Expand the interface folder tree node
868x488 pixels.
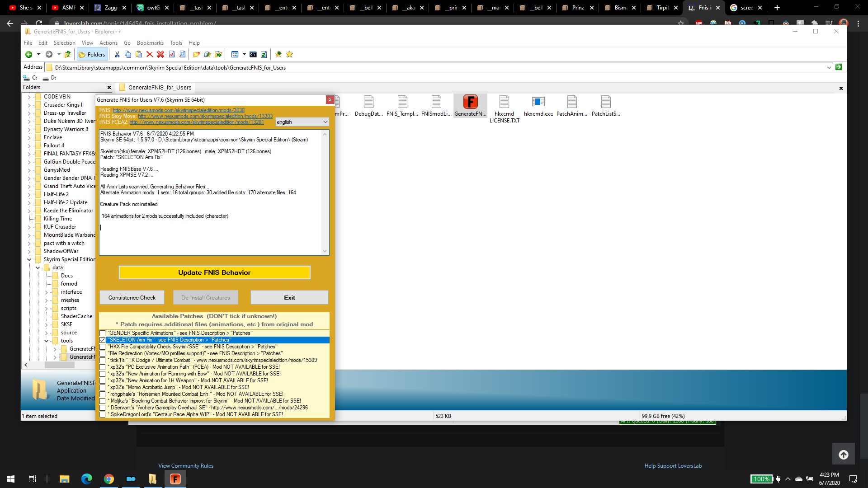tap(47, 292)
